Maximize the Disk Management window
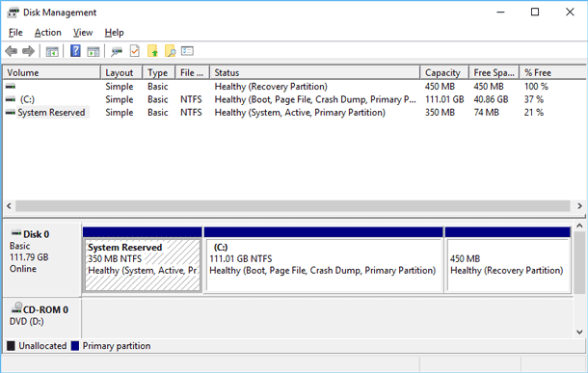This screenshot has height=373, width=588. [x=535, y=13]
